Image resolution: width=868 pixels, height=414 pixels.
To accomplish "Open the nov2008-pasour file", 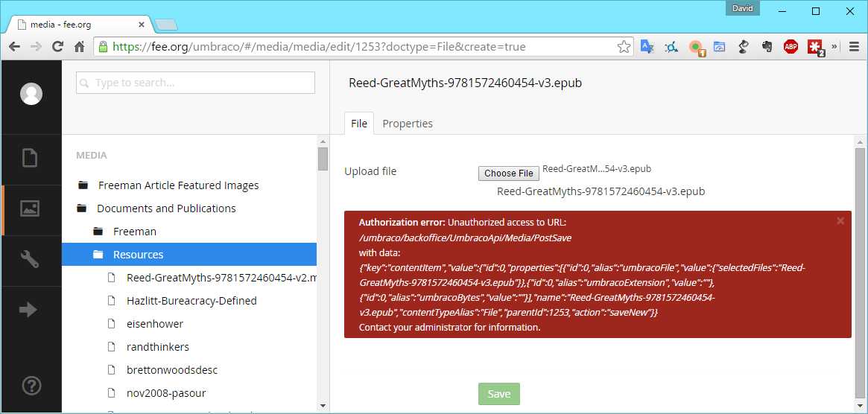I will (x=166, y=393).
